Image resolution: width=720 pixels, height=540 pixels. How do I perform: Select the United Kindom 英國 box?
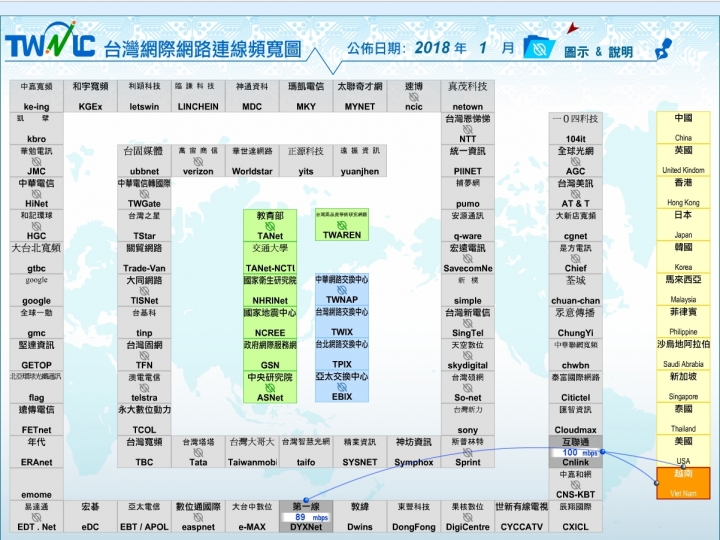click(x=683, y=160)
